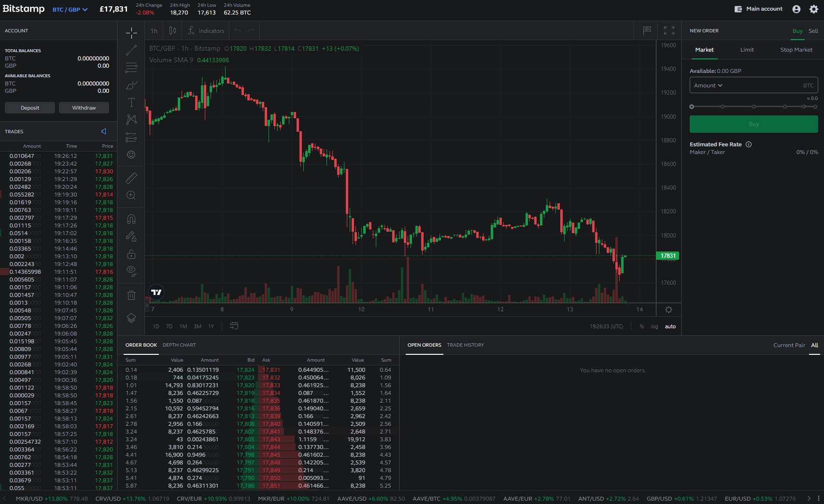Toggle hide all drawings eye icon
824x504 pixels.
pyautogui.click(x=131, y=271)
